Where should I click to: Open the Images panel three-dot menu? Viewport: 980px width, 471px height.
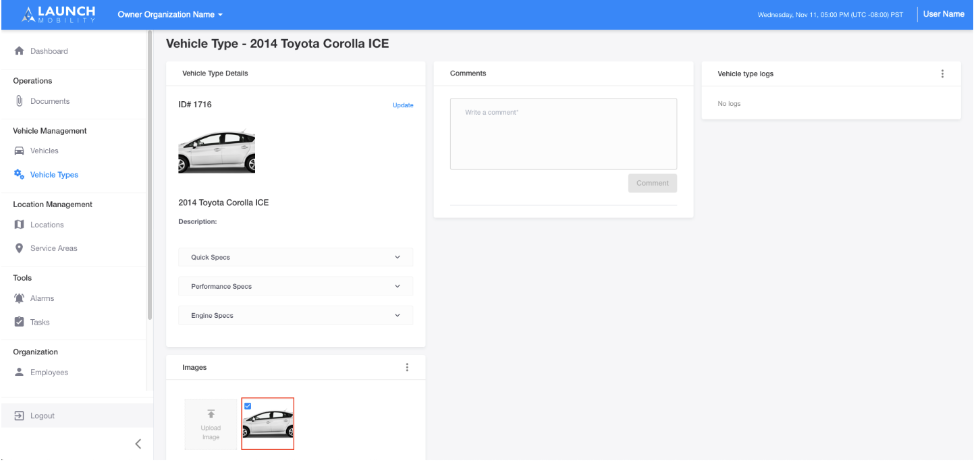pos(406,367)
